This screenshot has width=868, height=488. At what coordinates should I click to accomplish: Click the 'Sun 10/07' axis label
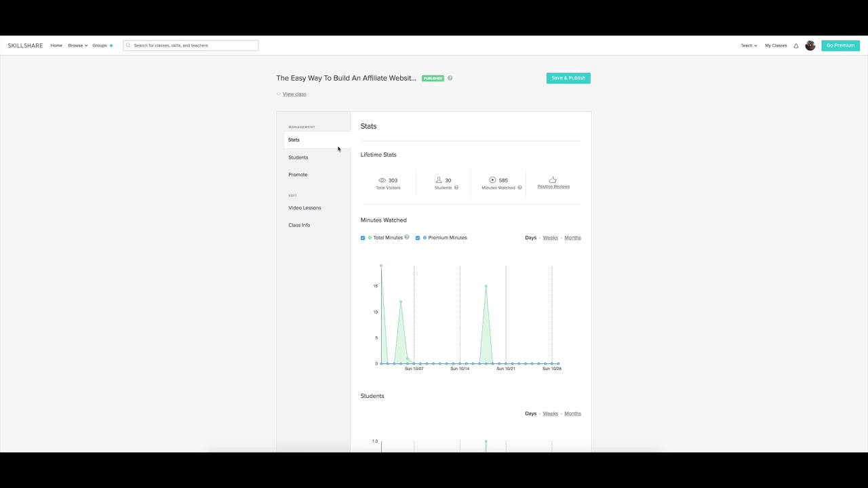414,369
